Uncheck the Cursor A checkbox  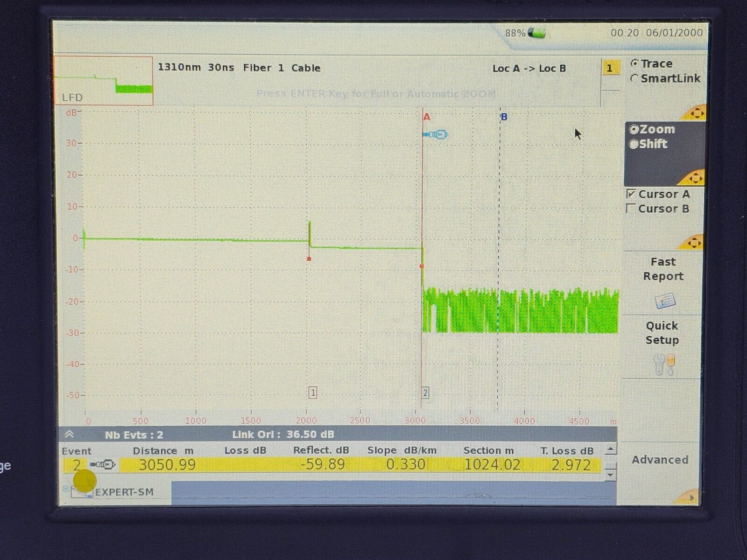[x=631, y=194]
